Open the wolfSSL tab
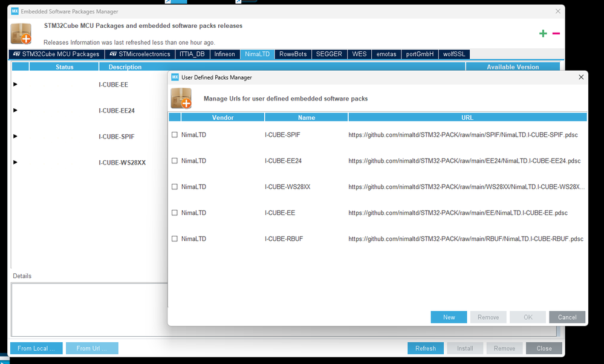Image resolution: width=604 pixels, height=364 pixels. tap(454, 54)
